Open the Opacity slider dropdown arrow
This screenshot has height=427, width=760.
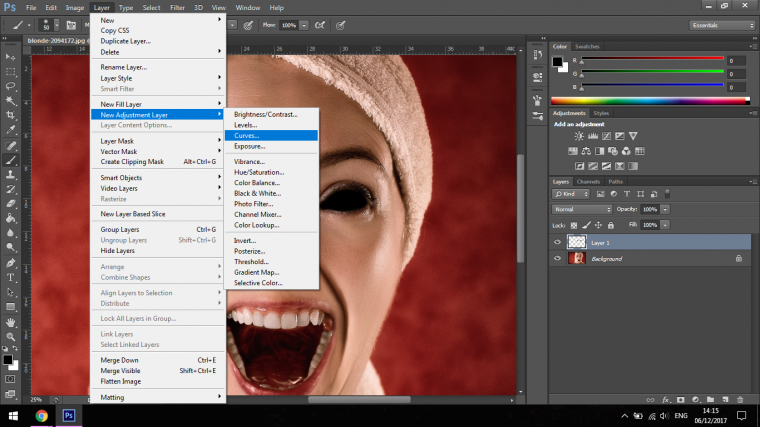[x=665, y=209]
